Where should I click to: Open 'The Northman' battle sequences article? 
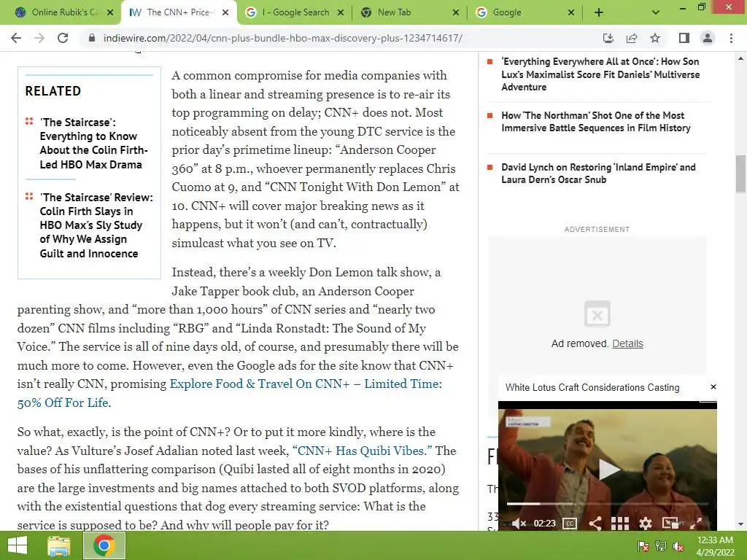click(x=595, y=122)
